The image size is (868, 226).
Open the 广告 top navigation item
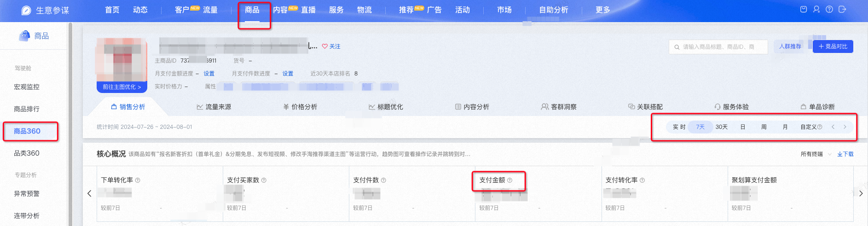coord(434,10)
